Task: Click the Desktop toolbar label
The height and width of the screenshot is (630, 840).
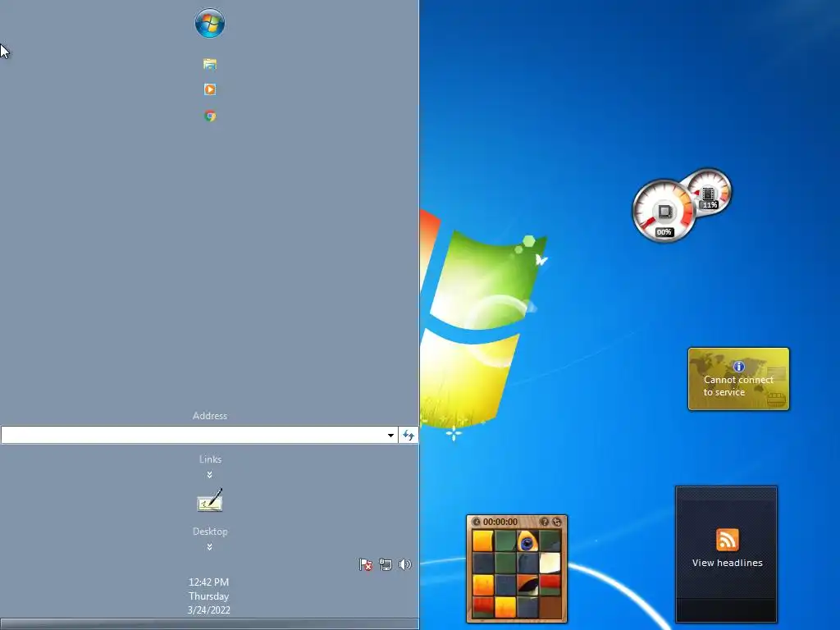Action: point(210,532)
